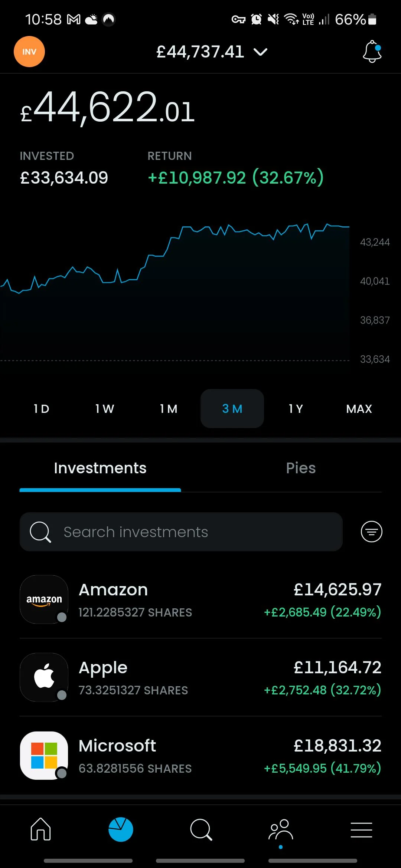
Task: Tap the portfolio value line chart
Action: (175, 289)
